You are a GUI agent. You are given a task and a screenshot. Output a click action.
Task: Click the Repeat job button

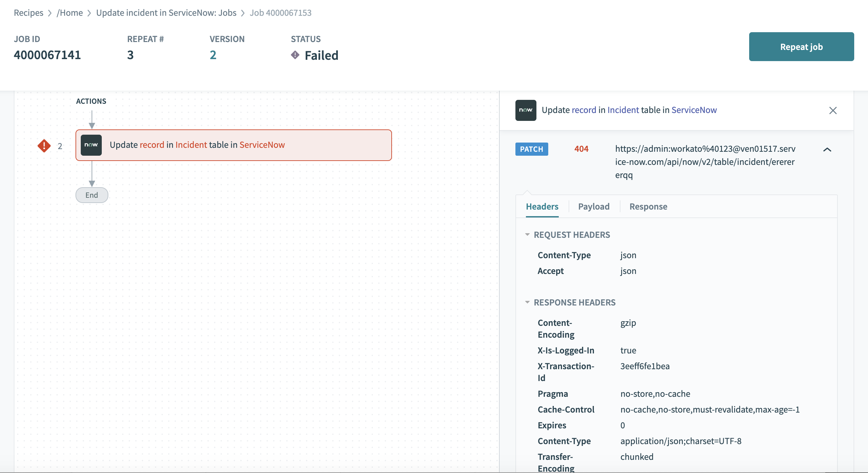pyautogui.click(x=801, y=47)
